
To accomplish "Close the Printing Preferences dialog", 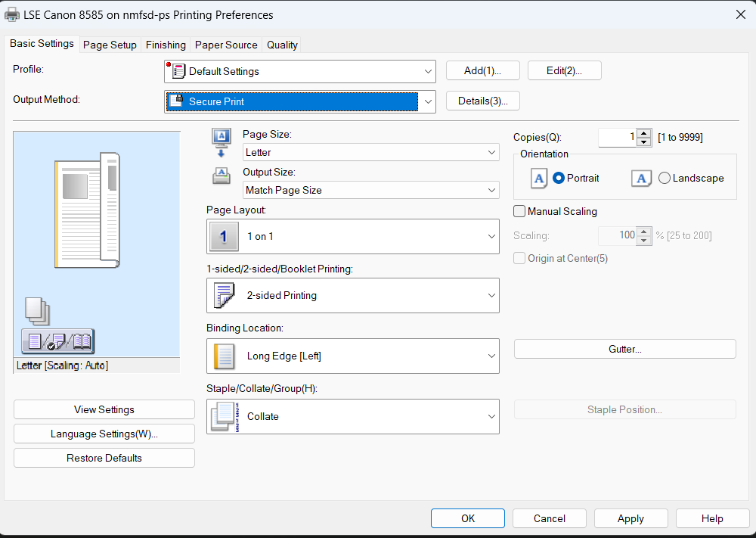I will point(741,14).
